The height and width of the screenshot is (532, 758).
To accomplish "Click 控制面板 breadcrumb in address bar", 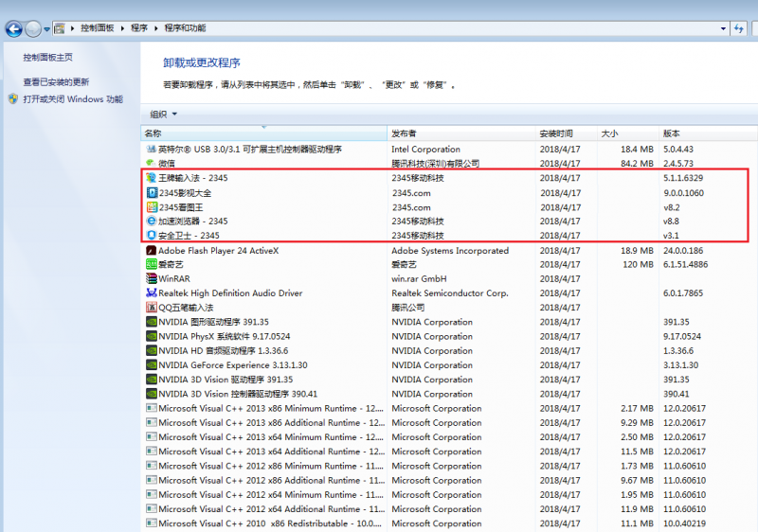I will pos(98,28).
